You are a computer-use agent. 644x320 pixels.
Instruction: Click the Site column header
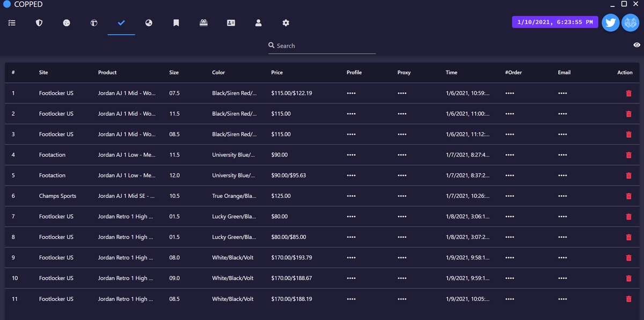point(43,72)
